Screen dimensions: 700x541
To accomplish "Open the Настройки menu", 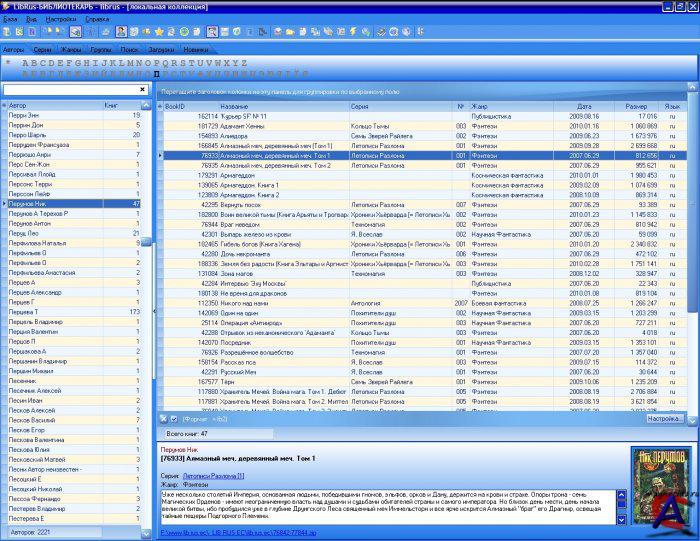I will 60,18.
